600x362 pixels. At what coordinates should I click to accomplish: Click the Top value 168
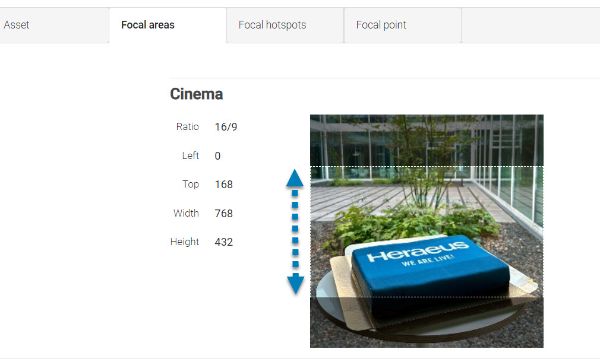223,184
